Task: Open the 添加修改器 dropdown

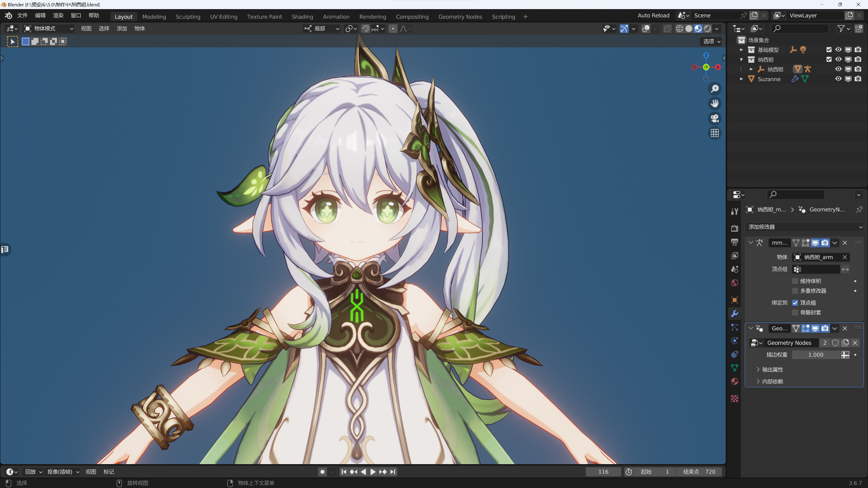Action: [x=804, y=227]
